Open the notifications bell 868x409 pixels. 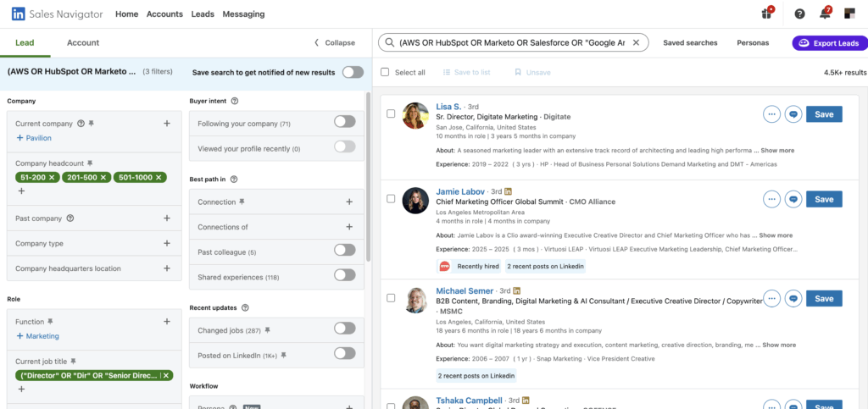[x=826, y=14]
